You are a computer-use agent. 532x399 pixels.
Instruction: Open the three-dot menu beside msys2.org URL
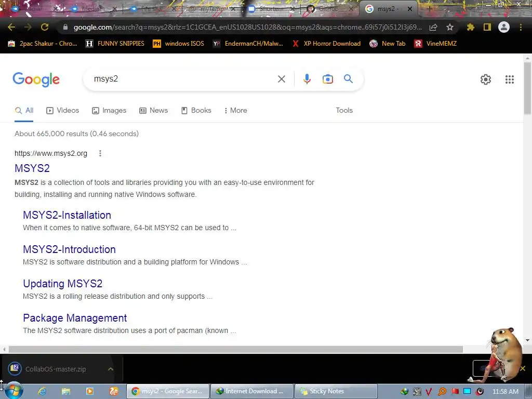[x=100, y=153]
